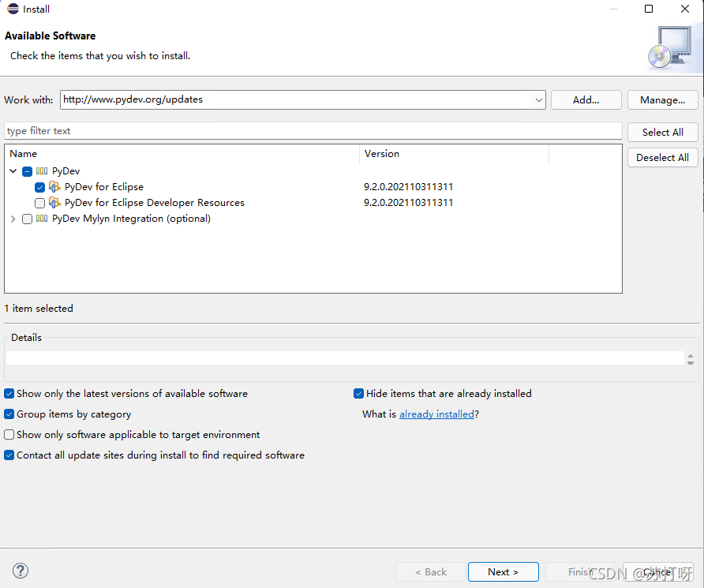Toggle Group items by category
Viewport: 704px width, 588px height.
click(x=9, y=414)
